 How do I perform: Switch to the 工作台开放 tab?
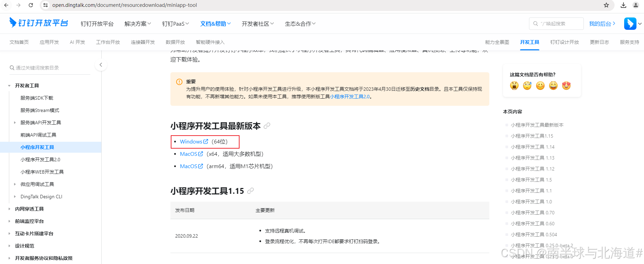click(x=108, y=42)
